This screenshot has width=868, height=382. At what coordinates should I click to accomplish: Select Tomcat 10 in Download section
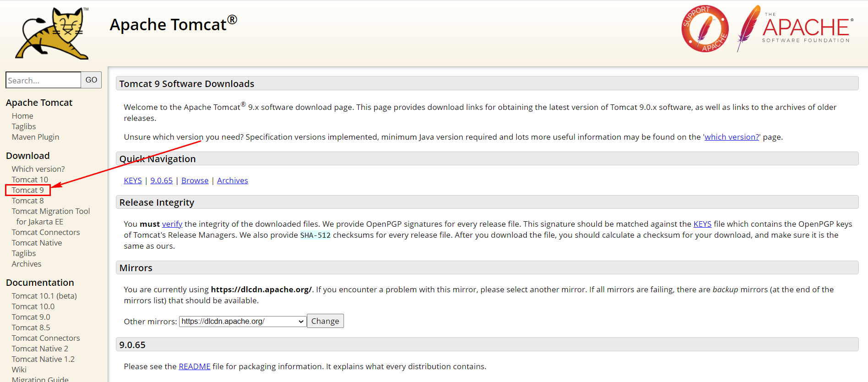pyautogui.click(x=30, y=180)
